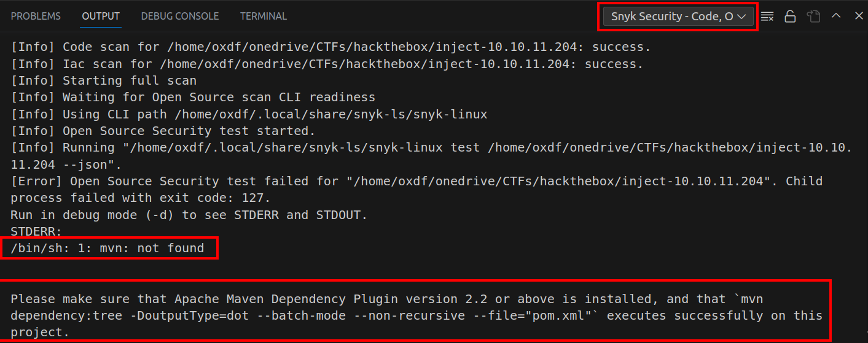Click the 'Iac scan' success log line

[327, 64]
